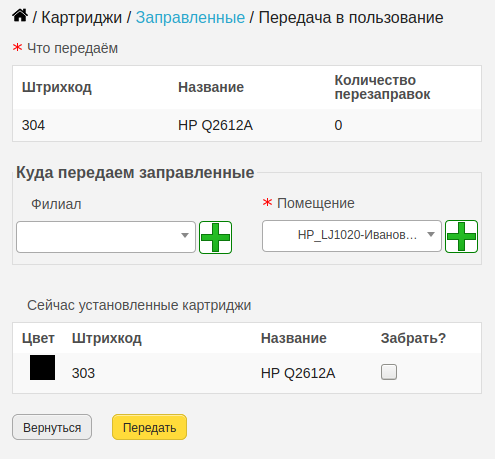This screenshot has height=459, width=495.
Task: Click the Вернуться button
Action: click(52, 427)
